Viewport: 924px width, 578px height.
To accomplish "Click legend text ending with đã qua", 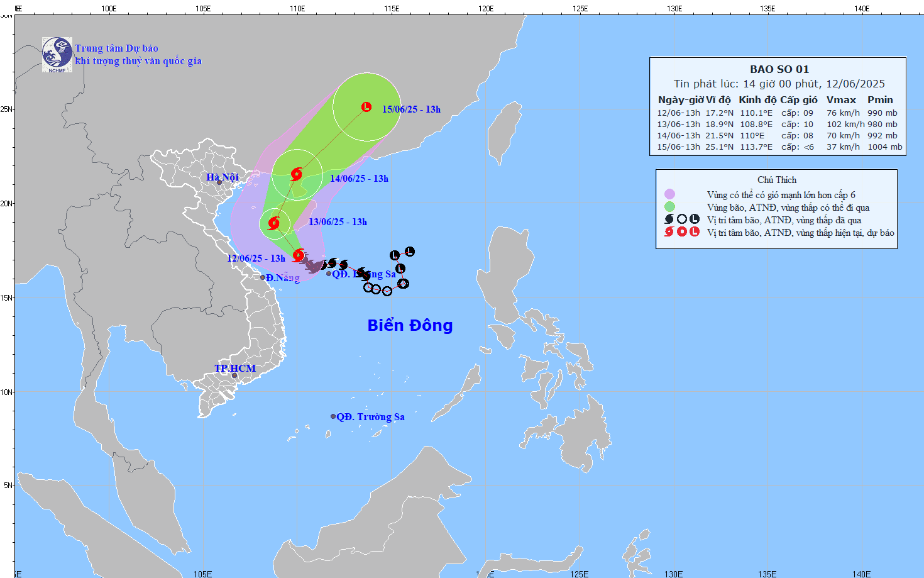I will click(784, 220).
